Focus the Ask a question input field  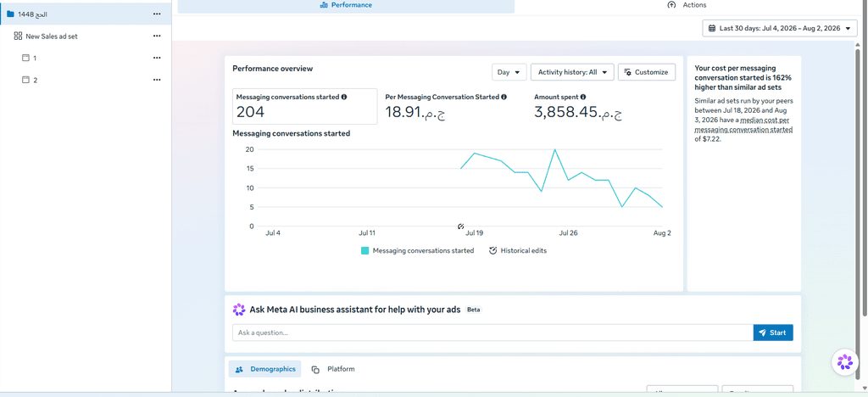point(492,333)
